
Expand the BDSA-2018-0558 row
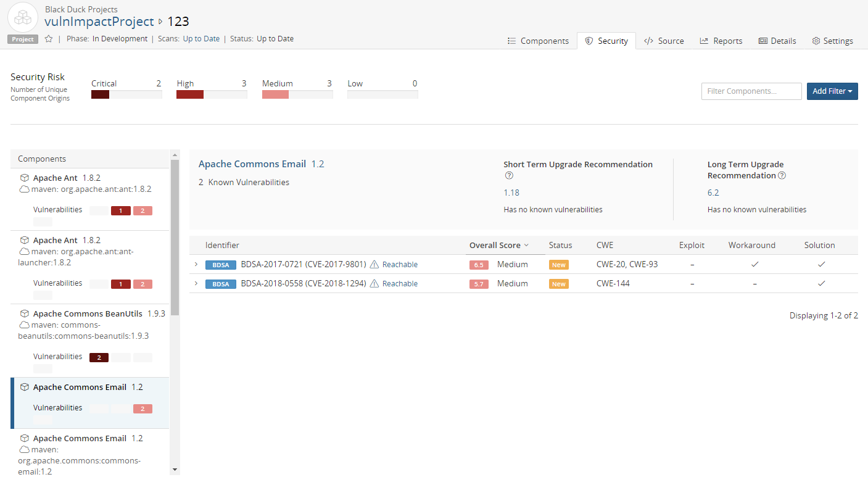click(196, 284)
